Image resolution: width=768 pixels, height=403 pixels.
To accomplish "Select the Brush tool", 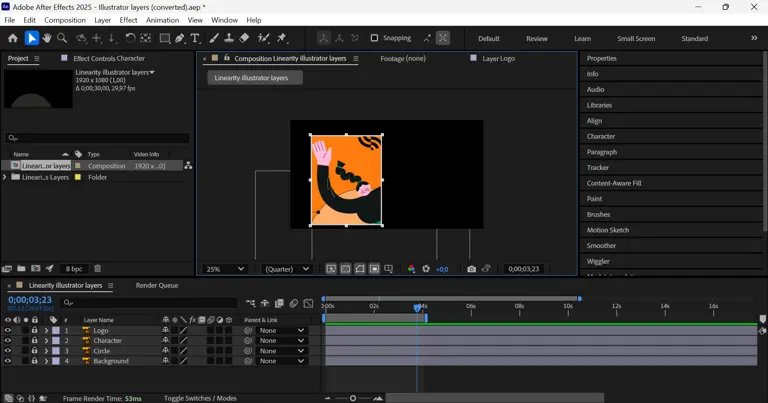I will [x=214, y=38].
